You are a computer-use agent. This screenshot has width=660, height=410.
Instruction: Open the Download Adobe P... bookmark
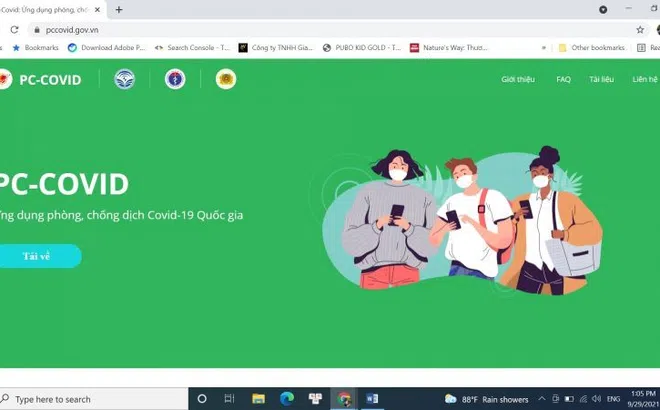106,48
